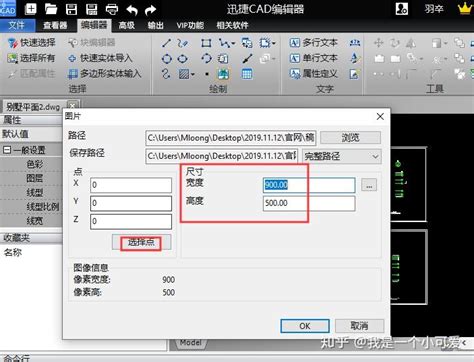This screenshot has height=362, width=474.
Task: Select the Ellipse drawing tool
Action: pos(183,59)
